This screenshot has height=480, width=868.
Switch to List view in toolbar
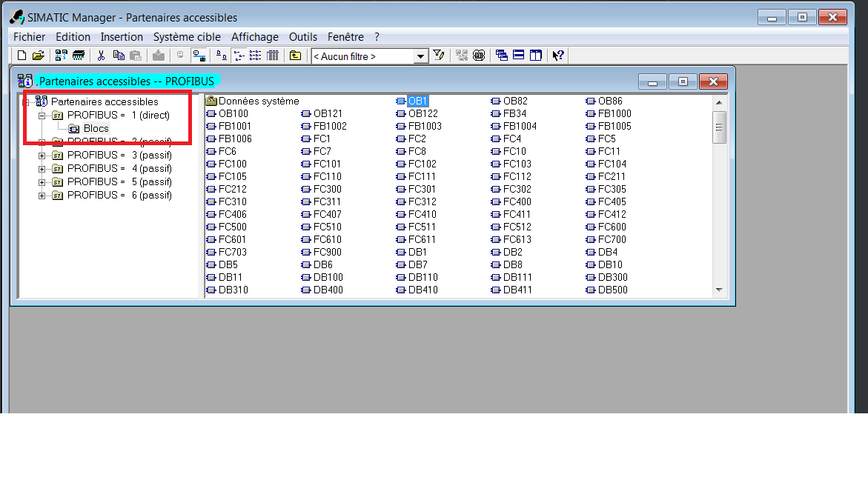coord(256,56)
